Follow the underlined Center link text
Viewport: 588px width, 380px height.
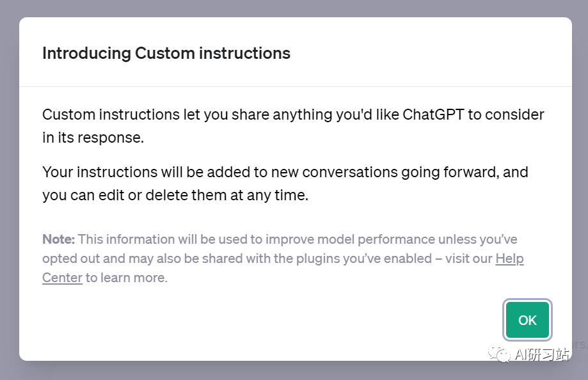coord(62,278)
